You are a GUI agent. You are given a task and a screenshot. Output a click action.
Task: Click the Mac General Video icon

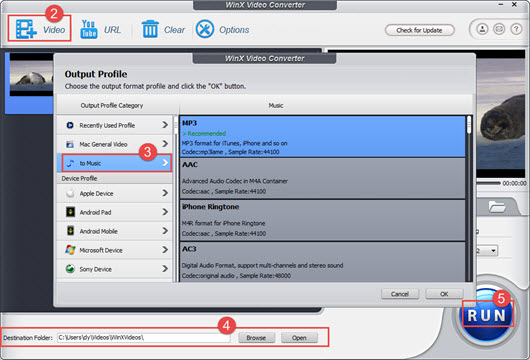coord(70,144)
